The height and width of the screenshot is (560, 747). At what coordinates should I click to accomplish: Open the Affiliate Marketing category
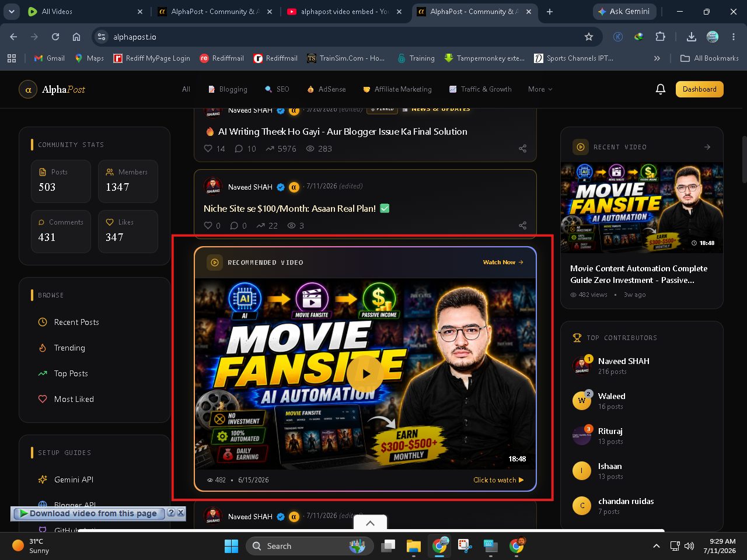pos(397,89)
